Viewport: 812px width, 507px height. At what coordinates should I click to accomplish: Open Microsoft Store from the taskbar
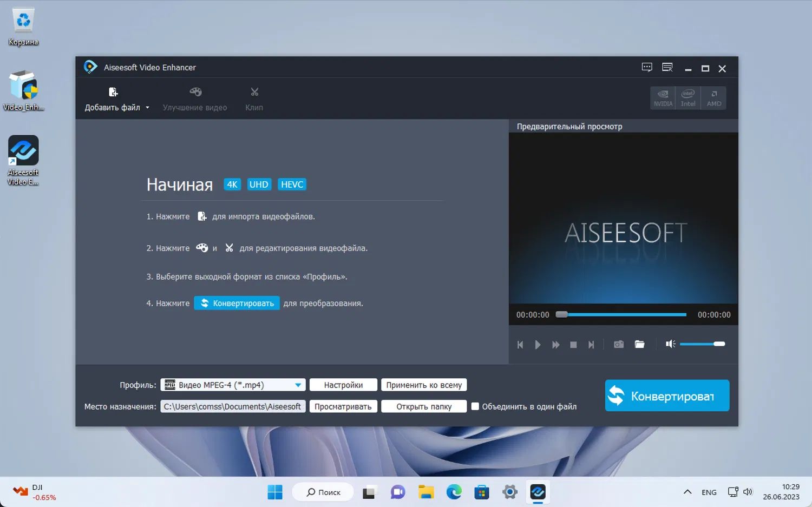click(x=482, y=492)
